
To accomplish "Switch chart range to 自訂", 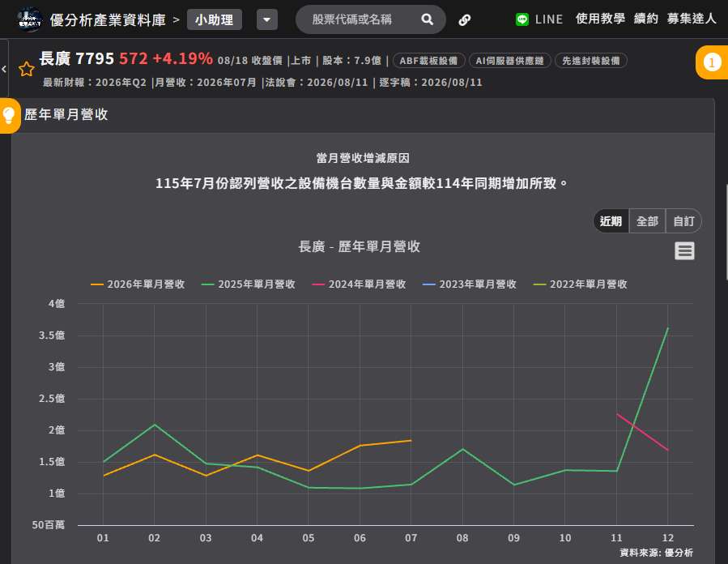I will pyautogui.click(x=684, y=220).
